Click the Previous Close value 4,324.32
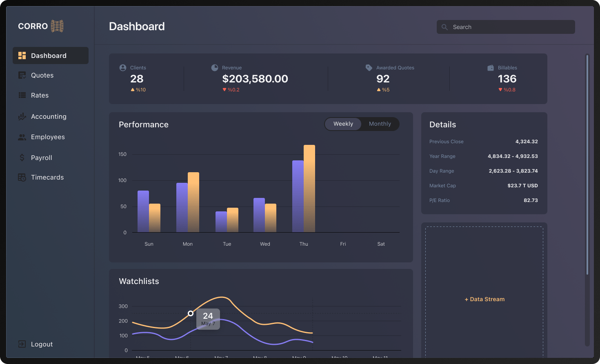The image size is (600, 364). point(527,142)
